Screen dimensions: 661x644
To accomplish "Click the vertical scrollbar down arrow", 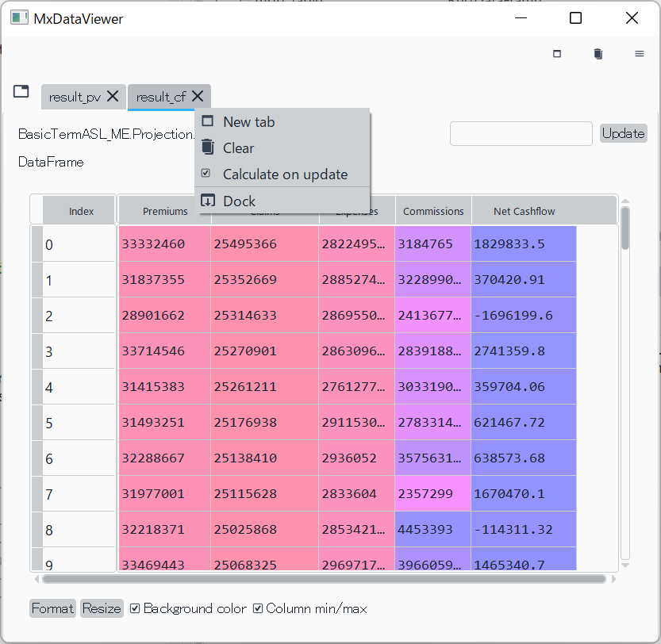I will click(x=624, y=565).
